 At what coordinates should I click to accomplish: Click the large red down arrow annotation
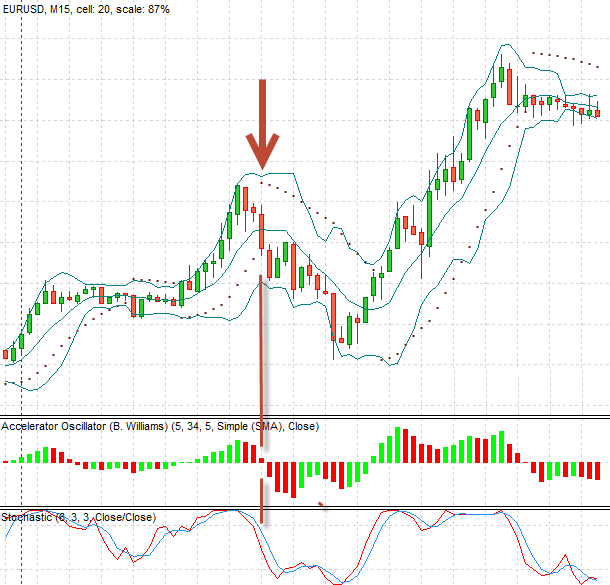tap(262, 120)
